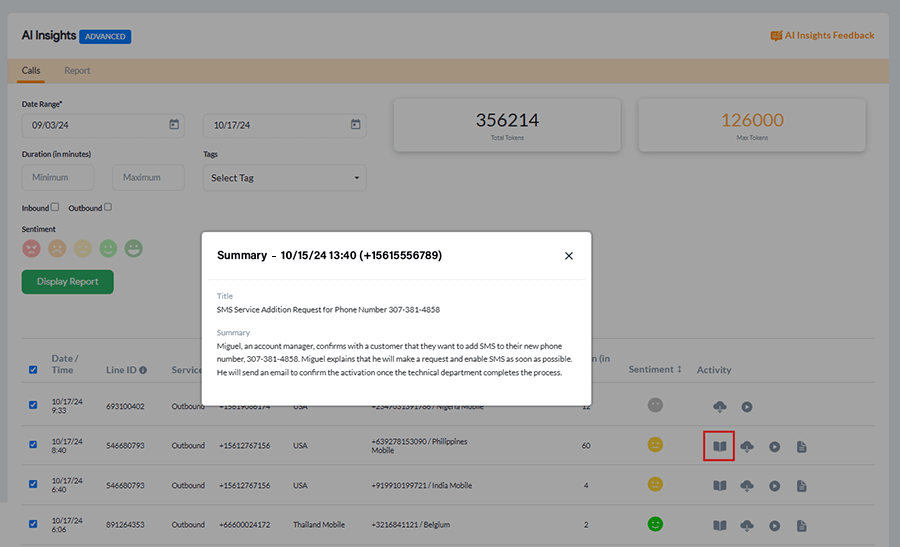The image size is (900, 547).
Task: Open summary for the 10/17/24 6:06 call
Action: pyautogui.click(x=719, y=525)
